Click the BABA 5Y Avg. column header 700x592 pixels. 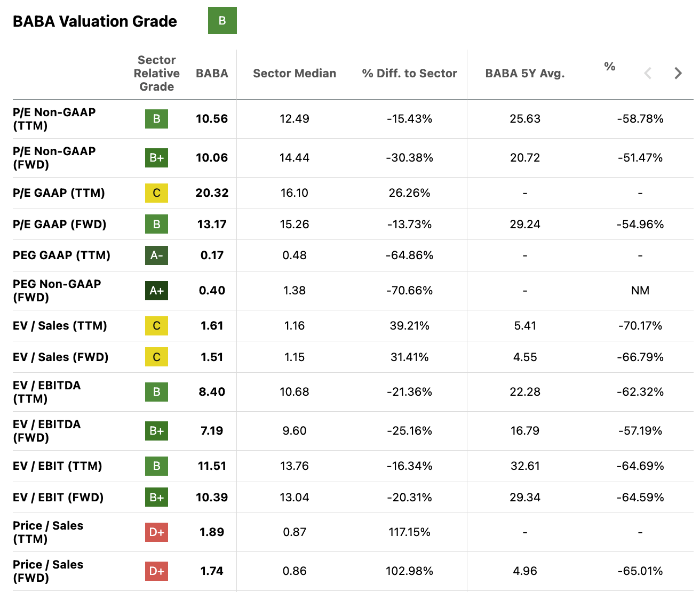tap(524, 73)
